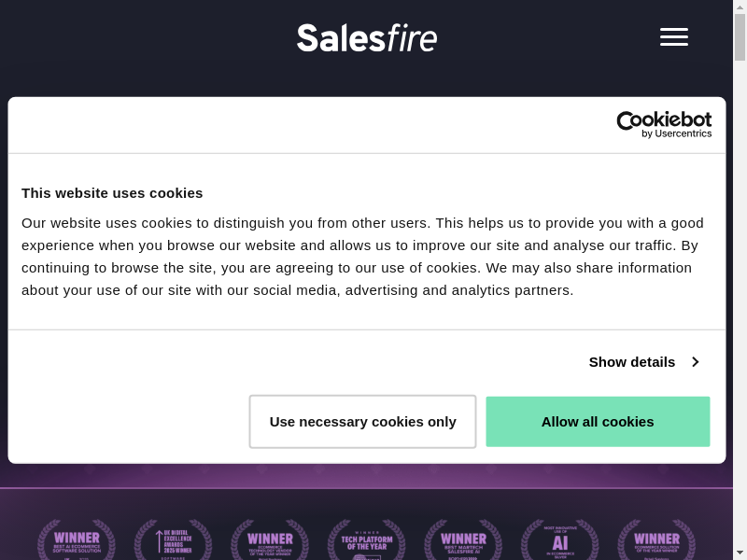Click the page scrollbar thumb
Viewport: 747px width, 560px height.
(x=740, y=37)
